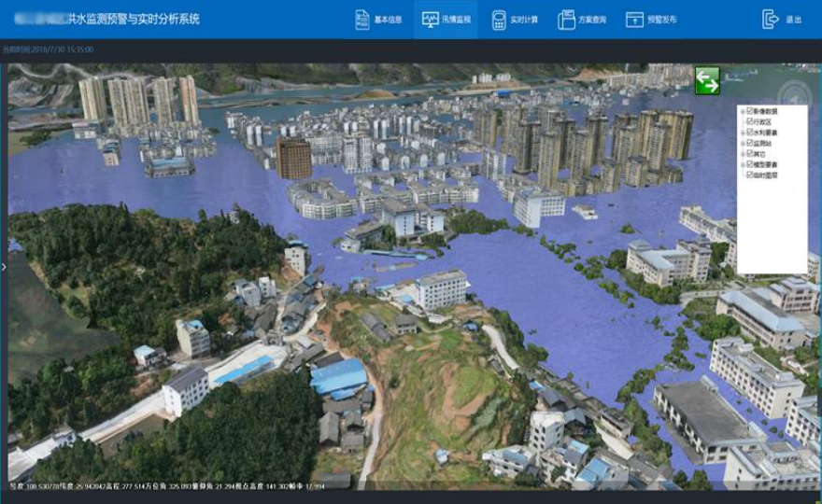Screen dimensions: 822x504
Task: Click the circular compass navigation control
Action: pyautogui.click(x=795, y=95)
